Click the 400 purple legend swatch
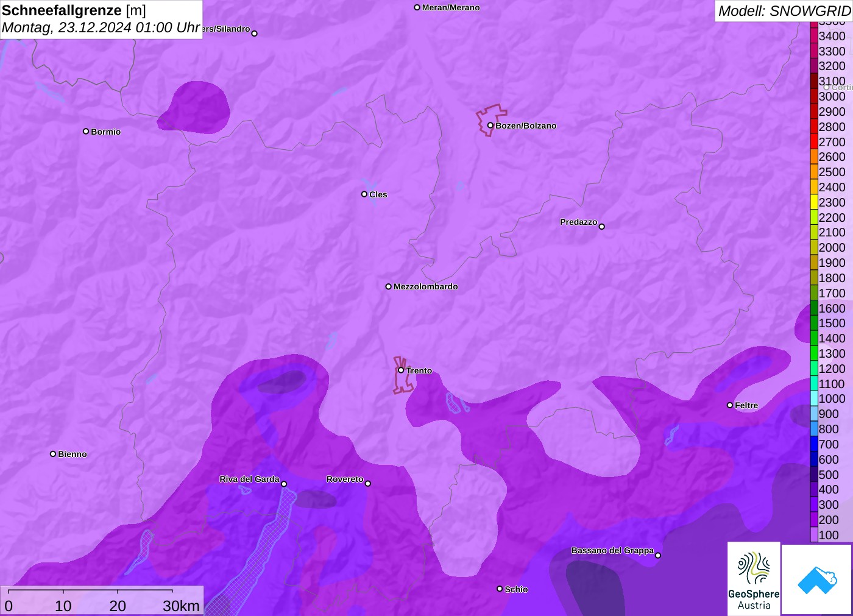 (814, 489)
